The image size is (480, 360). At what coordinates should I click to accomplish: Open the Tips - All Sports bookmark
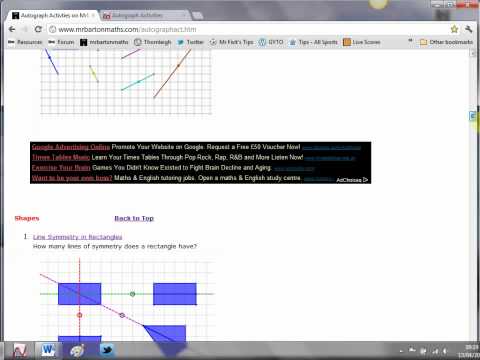(x=313, y=42)
